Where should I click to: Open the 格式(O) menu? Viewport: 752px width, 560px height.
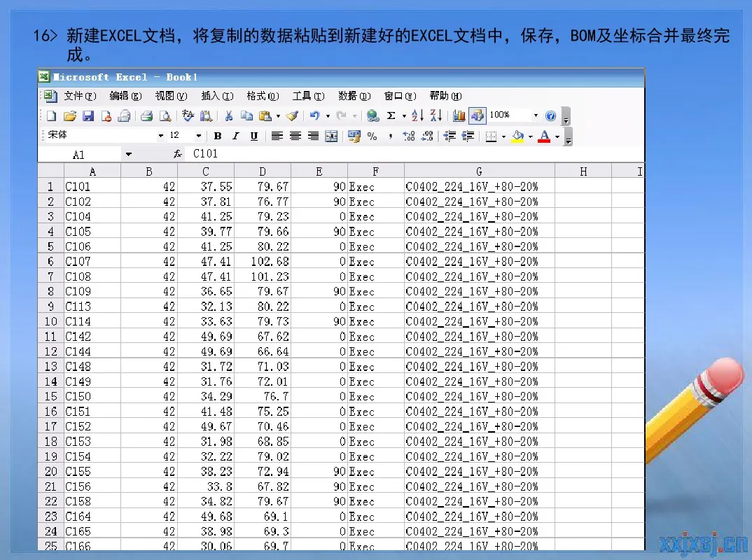click(x=263, y=96)
